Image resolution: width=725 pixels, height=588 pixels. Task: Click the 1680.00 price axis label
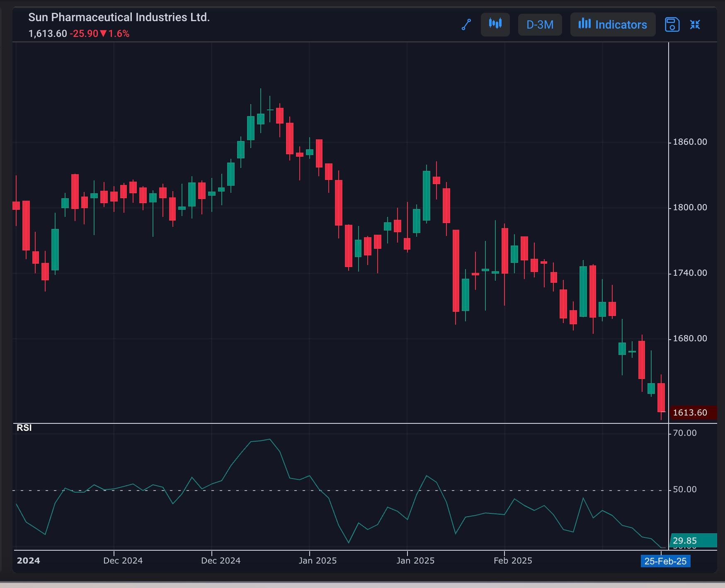(690, 338)
